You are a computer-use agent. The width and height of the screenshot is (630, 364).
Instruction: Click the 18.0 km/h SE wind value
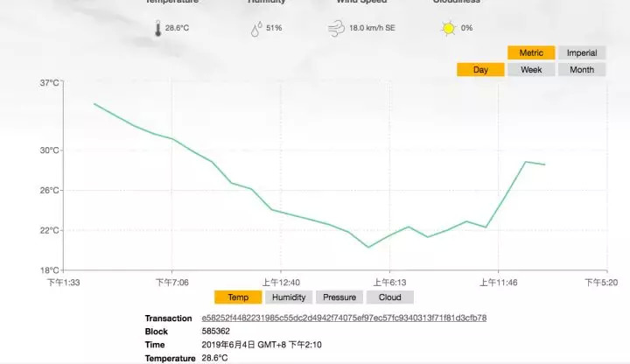372,28
